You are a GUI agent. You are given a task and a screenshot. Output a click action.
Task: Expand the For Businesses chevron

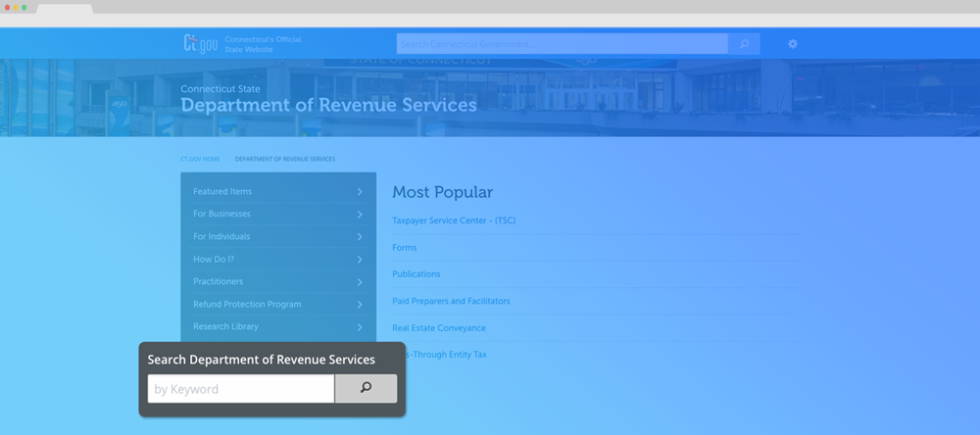pos(360,215)
